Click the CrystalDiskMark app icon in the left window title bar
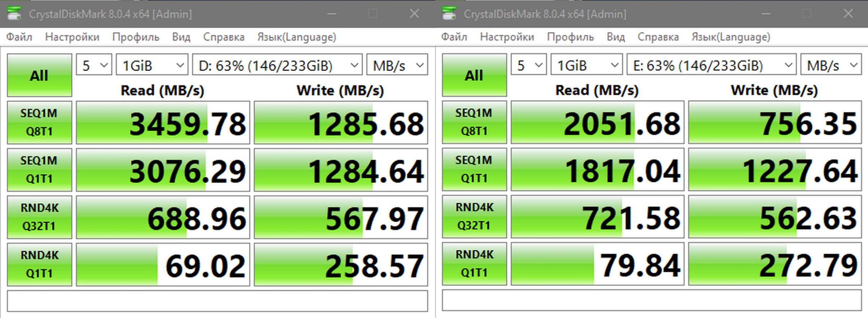868x318 pixels. (x=14, y=14)
